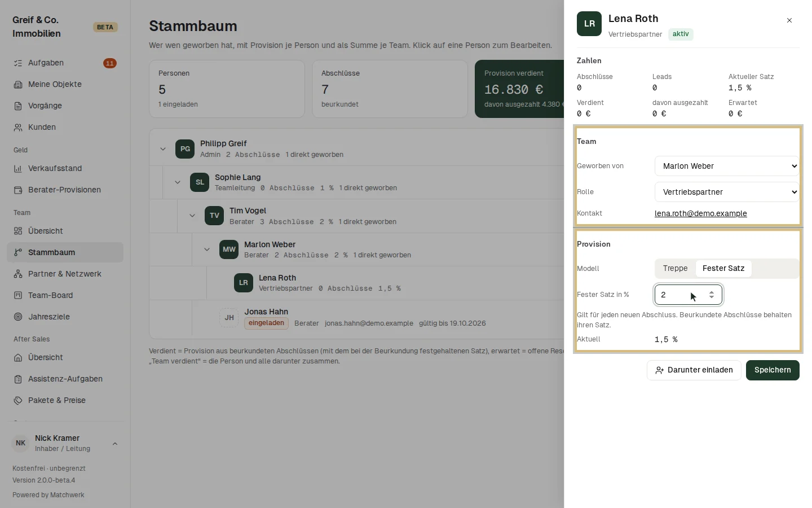Viewport: 812px width, 508px height.
Task: Select the Fester Satz provision model
Action: click(x=723, y=268)
